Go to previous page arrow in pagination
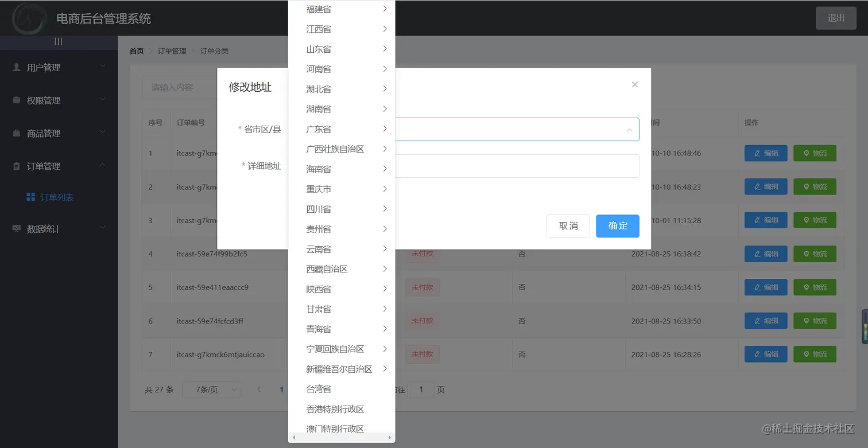This screenshot has width=868, height=448. pyautogui.click(x=259, y=389)
